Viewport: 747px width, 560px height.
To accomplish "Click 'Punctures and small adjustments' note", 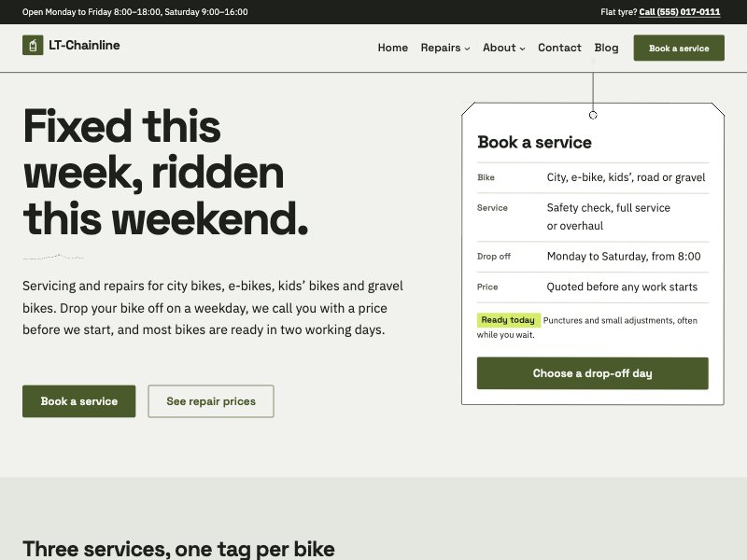I will pyautogui.click(x=587, y=328).
